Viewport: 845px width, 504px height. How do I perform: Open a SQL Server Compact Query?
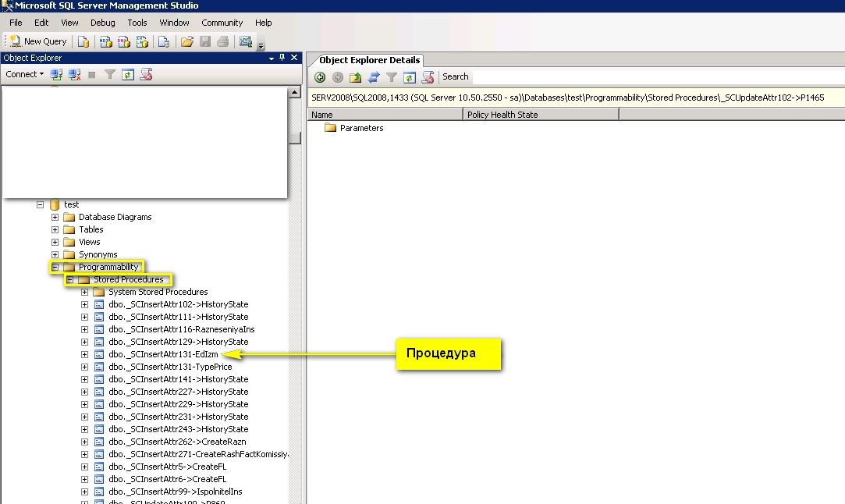click(x=164, y=41)
